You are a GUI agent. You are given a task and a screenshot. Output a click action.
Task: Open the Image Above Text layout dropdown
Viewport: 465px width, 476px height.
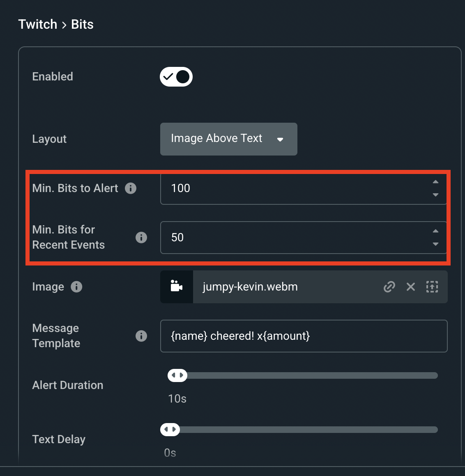point(228,139)
